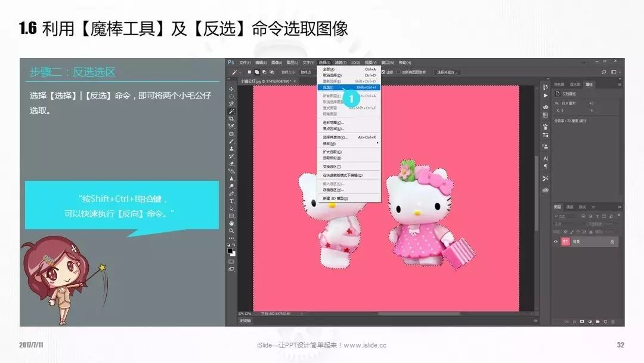
Task: Hide the 背景 layer with its eye icon
Action: click(x=556, y=242)
